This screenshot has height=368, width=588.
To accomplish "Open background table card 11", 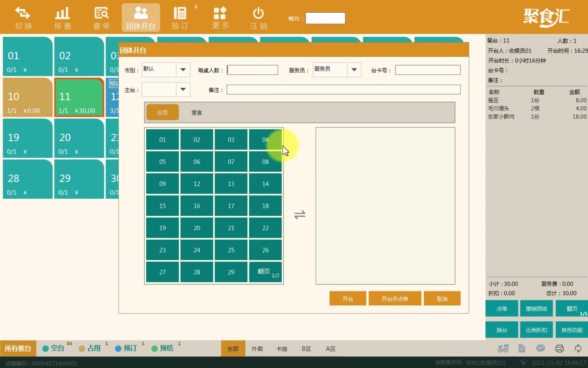I will [79, 97].
